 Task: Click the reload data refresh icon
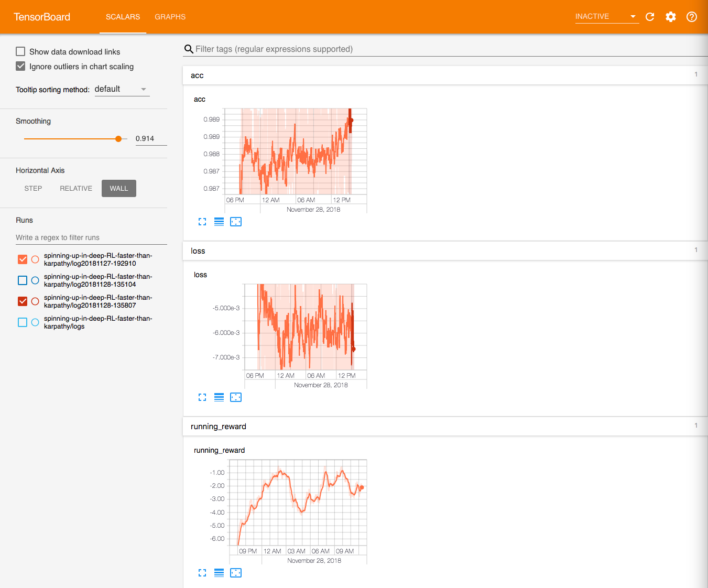coord(650,17)
